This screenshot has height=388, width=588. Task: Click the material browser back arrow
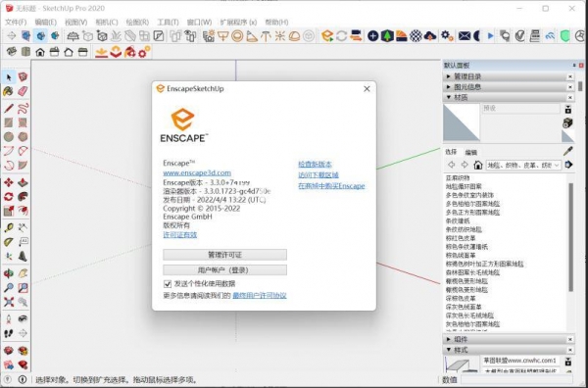click(x=451, y=165)
